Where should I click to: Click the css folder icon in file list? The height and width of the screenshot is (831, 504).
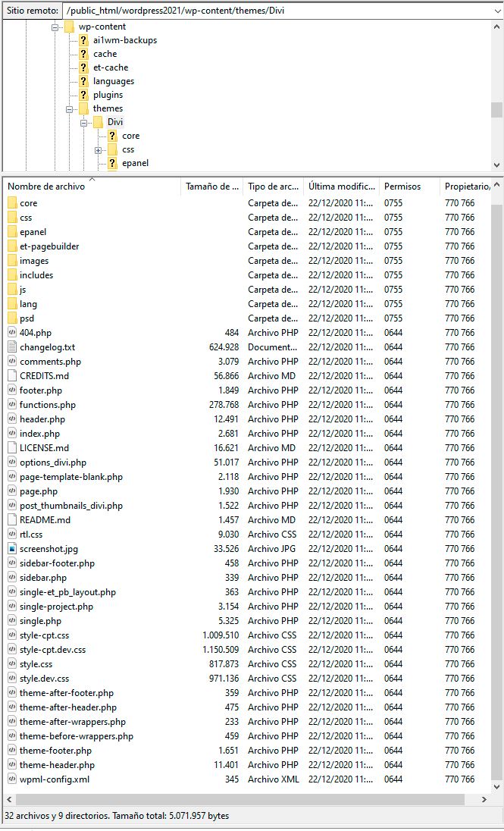coord(13,218)
